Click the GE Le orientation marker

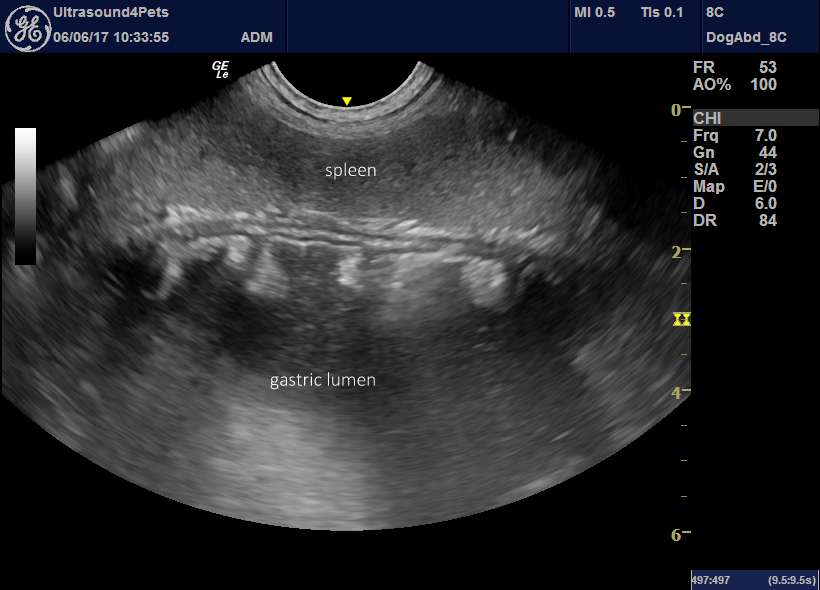pos(219,70)
